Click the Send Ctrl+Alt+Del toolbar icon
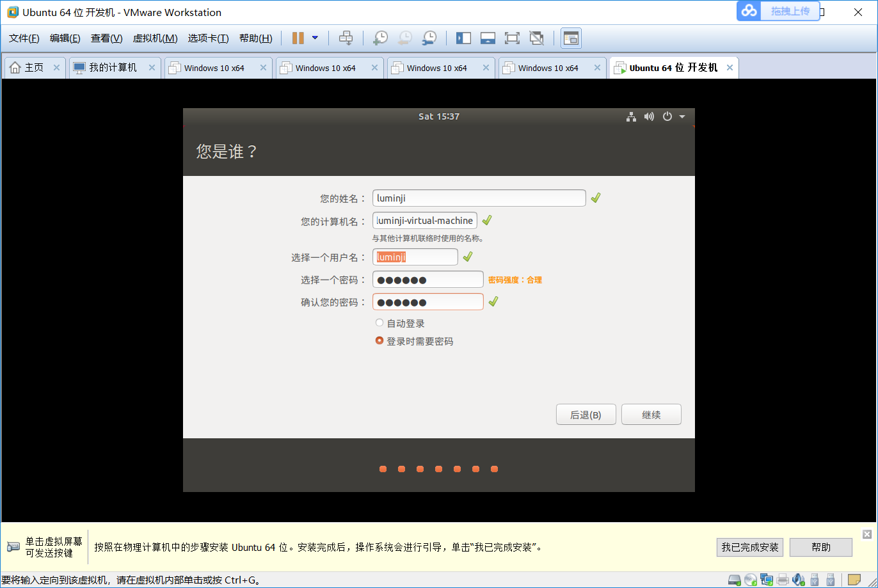878x588 pixels. [346, 38]
